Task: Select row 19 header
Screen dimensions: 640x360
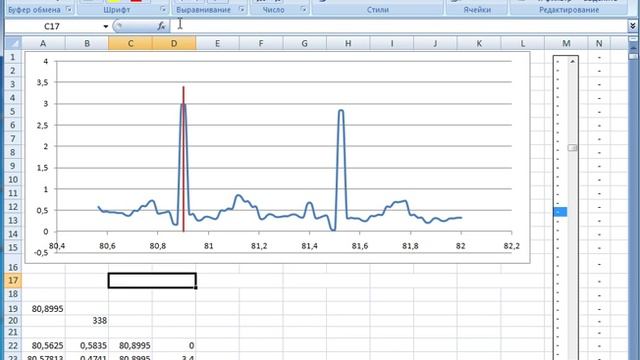Action: pos(13,309)
